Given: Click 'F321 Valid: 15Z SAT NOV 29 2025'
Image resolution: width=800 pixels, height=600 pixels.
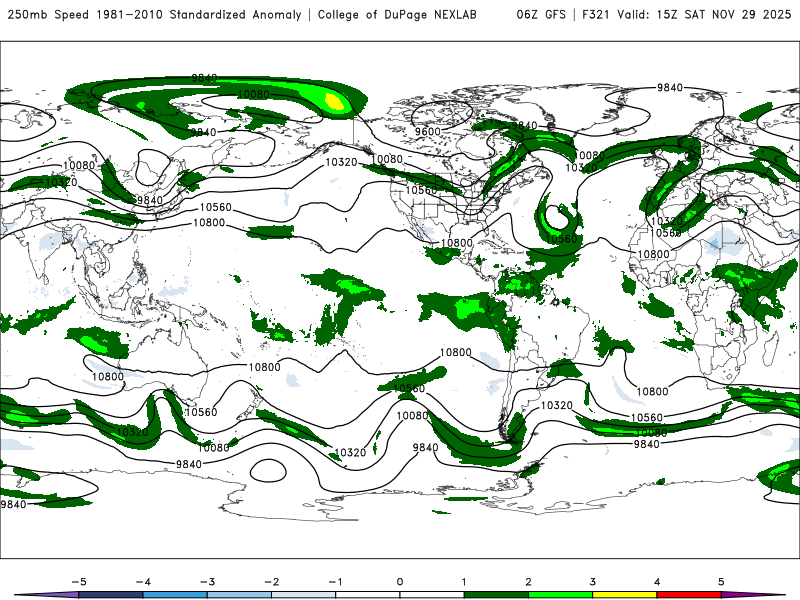Looking at the screenshot, I should pos(686,15).
